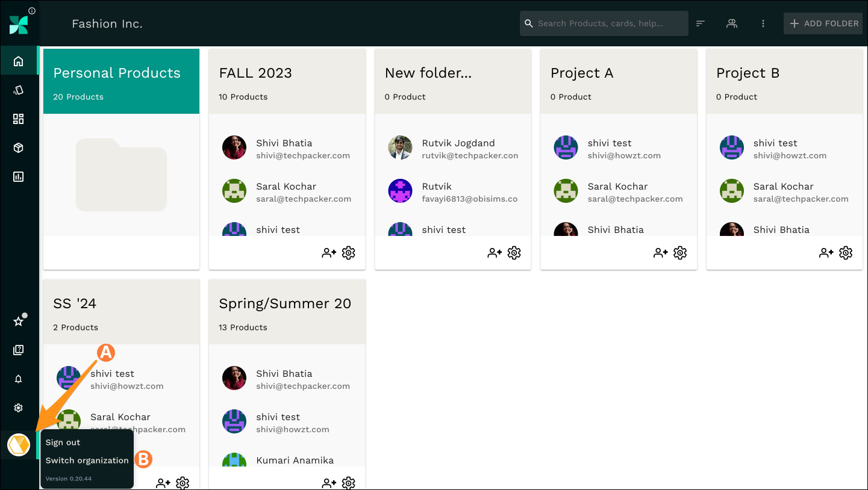
Task: Open the dashboard grid sidebar icon
Action: 19,119
